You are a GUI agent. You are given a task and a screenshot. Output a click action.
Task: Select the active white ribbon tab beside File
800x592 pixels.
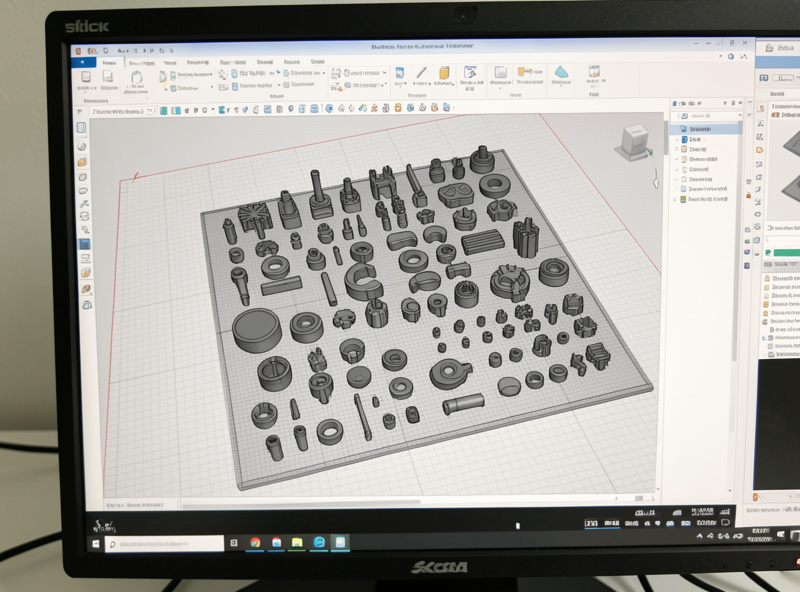pos(109,63)
